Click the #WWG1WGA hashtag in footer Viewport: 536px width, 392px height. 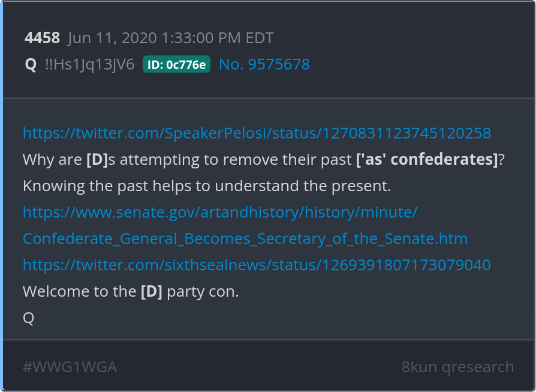[70, 367]
